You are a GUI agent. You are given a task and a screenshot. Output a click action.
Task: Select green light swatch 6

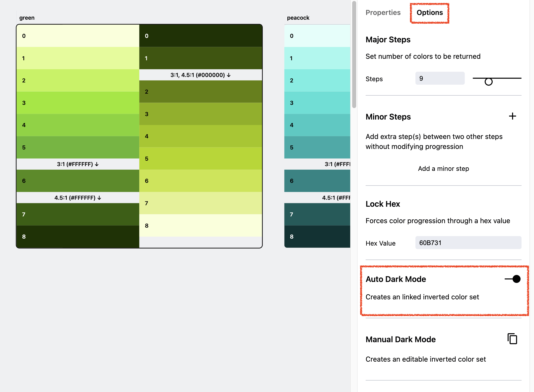tap(78, 181)
